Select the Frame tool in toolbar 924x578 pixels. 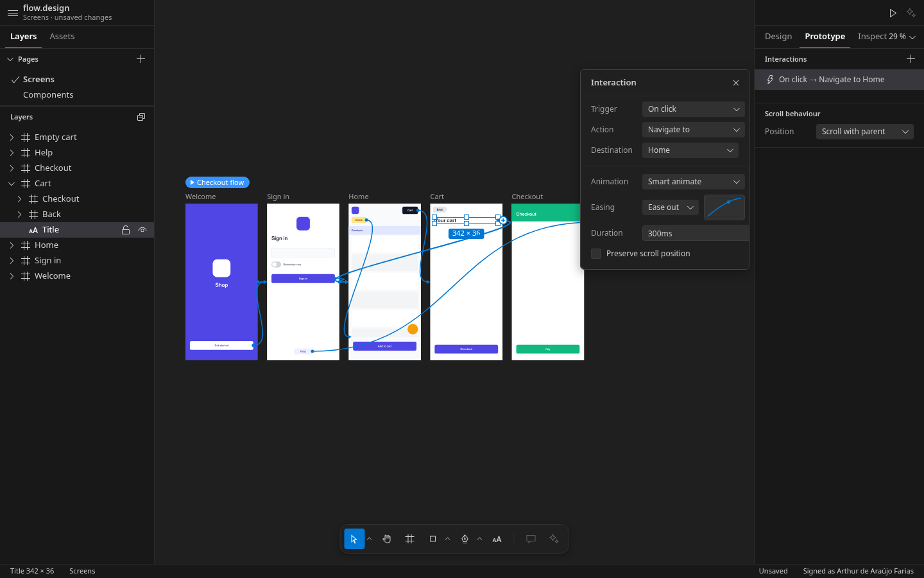pyautogui.click(x=410, y=539)
